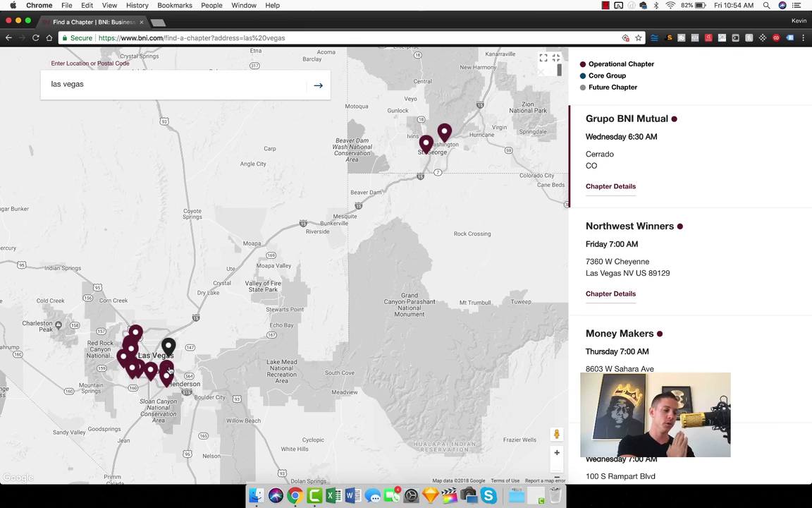Click the "Thursday 7:00 AM" meeting time
This screenshot has width=812, height=508.
[617, 351]
